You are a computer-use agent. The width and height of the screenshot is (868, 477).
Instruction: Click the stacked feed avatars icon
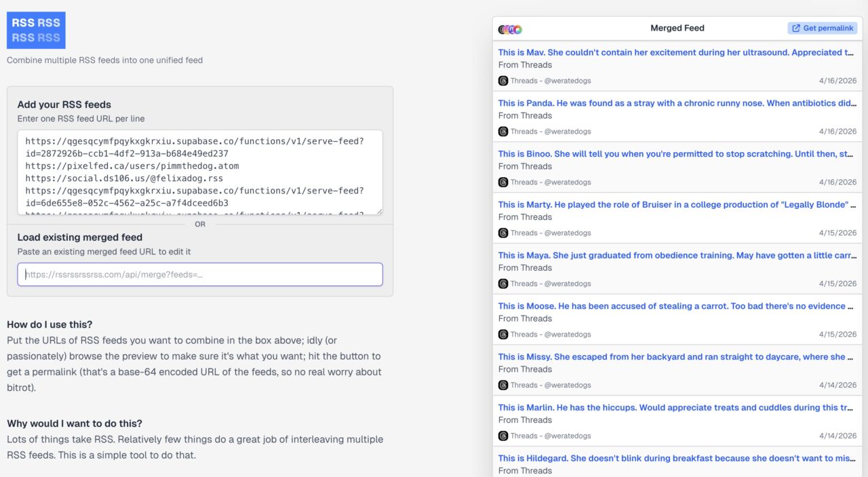click(510, 29)
